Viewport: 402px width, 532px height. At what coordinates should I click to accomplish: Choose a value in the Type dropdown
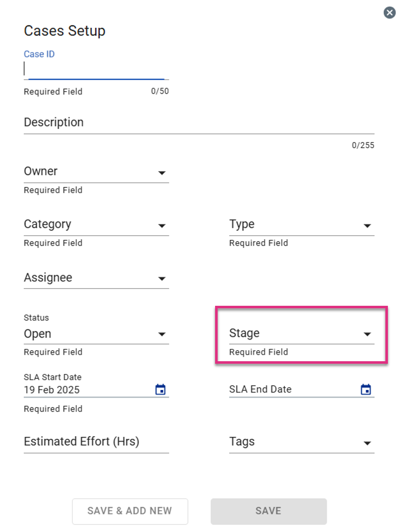click(x=302, y=225)
